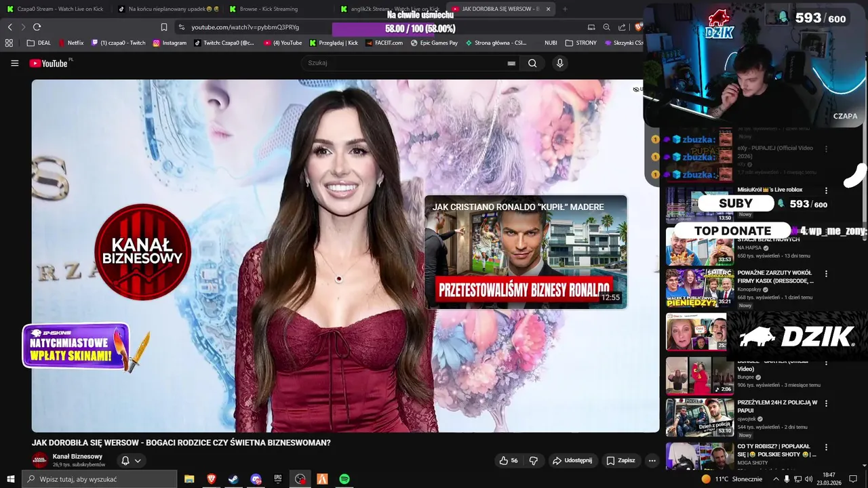The image size is (868, 488).
Task: Open the (1) czapa0 - Twitch bookmark
Action: [x=118, y=43]
